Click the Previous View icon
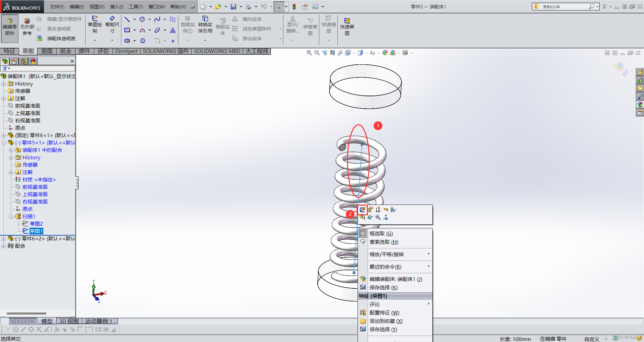The width and height of the screenshot is (644, 342). pyautogui.click(x=324, y=53)
